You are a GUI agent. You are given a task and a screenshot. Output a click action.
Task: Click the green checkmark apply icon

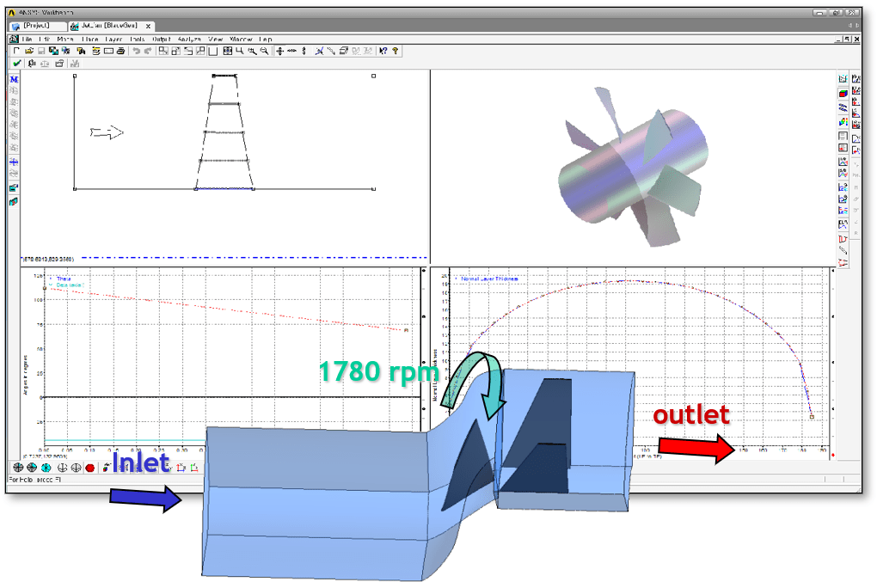coord(16,64)
